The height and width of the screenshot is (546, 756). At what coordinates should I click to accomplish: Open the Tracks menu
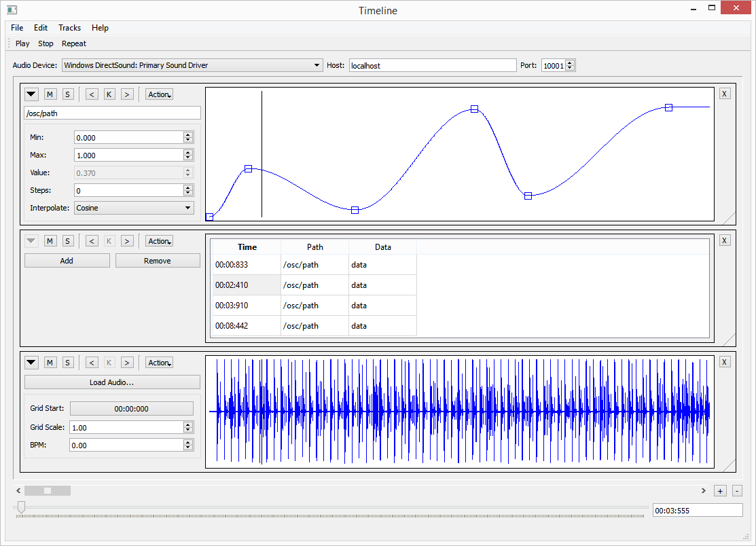[x=69, y=28]
